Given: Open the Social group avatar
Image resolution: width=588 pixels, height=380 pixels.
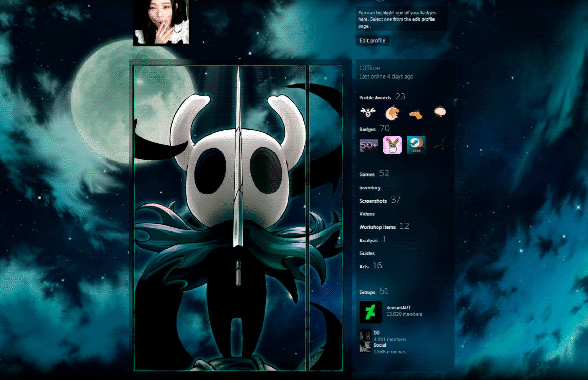Looking at the screenshot, I should 365,347.
